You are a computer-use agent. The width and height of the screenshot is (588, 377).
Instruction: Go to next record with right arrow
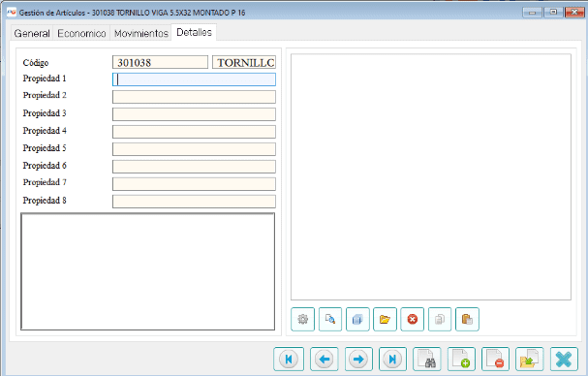[x=358, y=359]
